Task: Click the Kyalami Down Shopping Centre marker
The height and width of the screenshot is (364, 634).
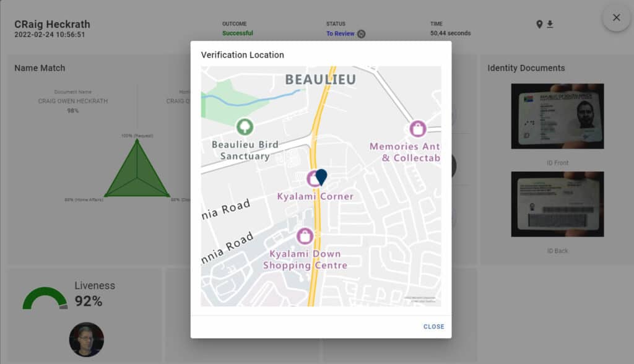Action: coord(305,236)
